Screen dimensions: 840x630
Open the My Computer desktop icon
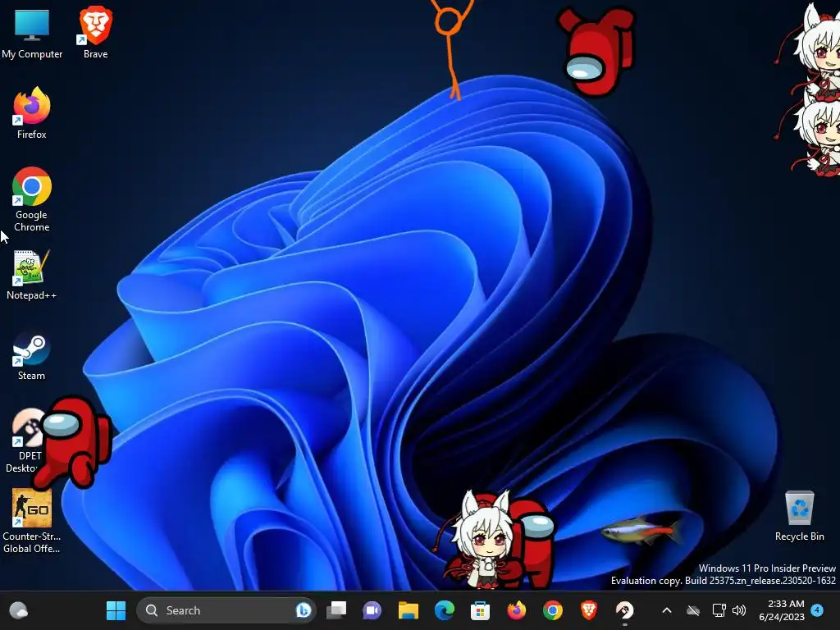click(32, 33)
